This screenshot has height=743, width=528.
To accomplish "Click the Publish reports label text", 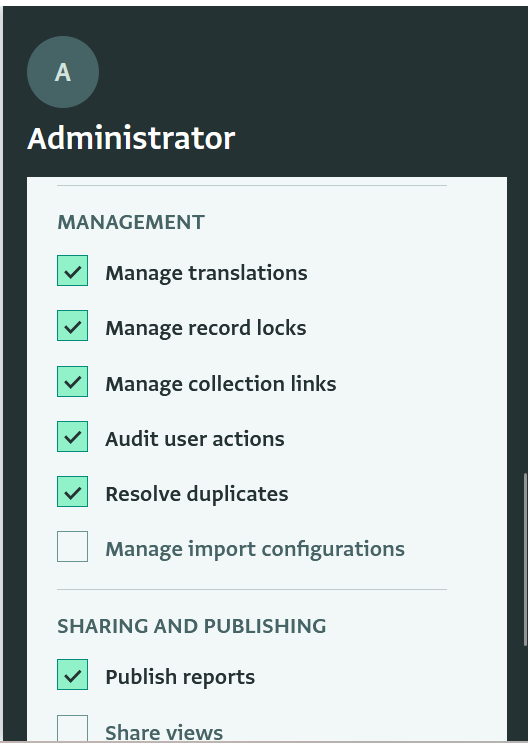I will (x=180, y=677).
